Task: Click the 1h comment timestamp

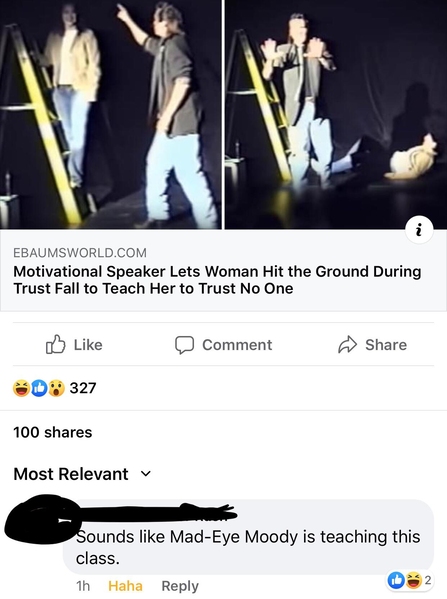Action: pyautogui.click(x=83, y=586)
